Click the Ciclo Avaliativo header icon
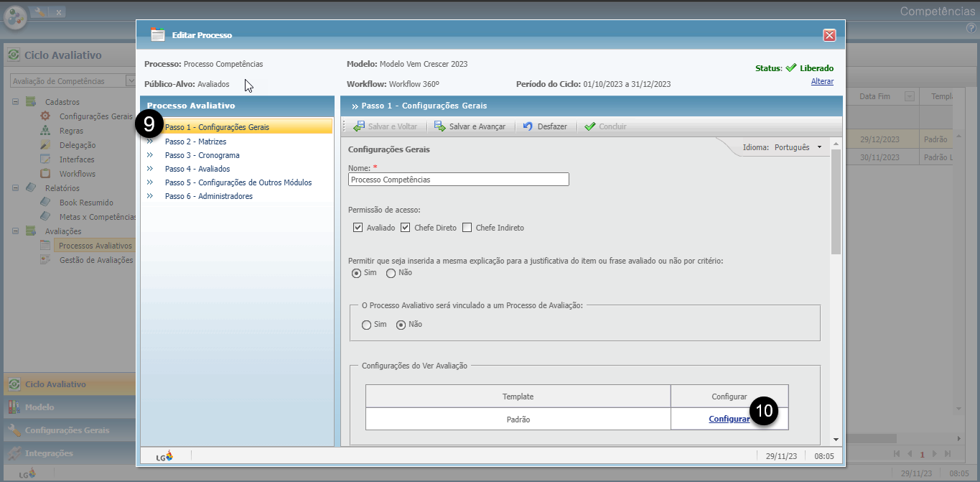The image size is (980, 482). [14, 55]
